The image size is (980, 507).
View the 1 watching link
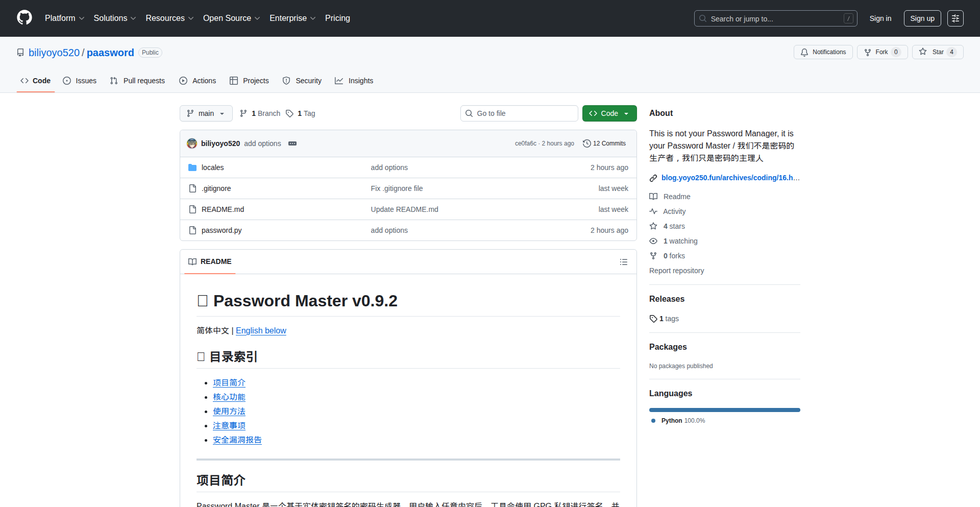[673, 241]
